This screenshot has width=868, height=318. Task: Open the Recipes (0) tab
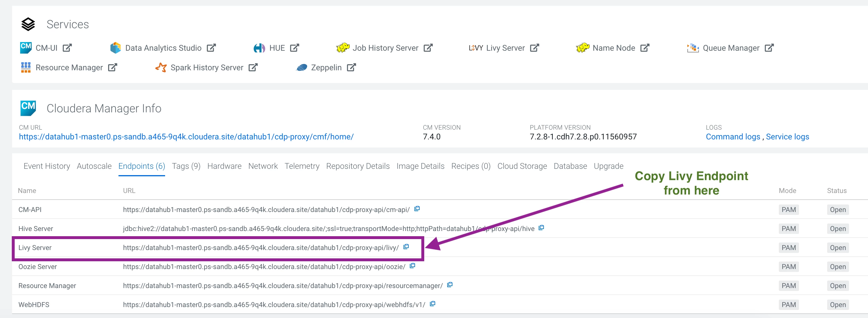coord(471,166)
